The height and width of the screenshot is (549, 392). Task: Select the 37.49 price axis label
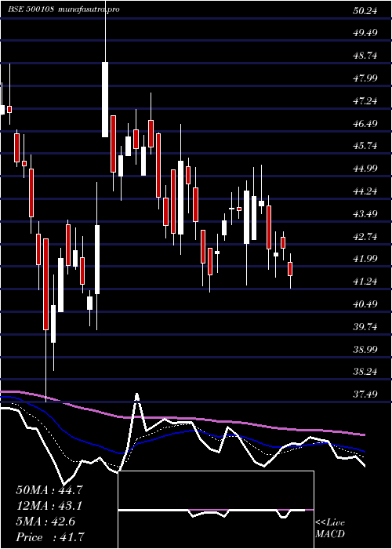click(x=365, y=394)
